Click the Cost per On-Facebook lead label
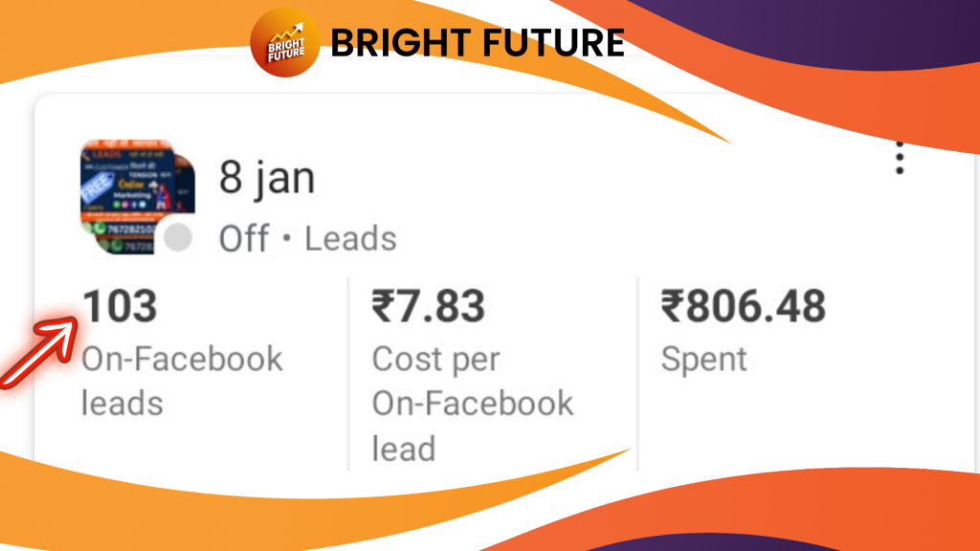 coord(473,403)
